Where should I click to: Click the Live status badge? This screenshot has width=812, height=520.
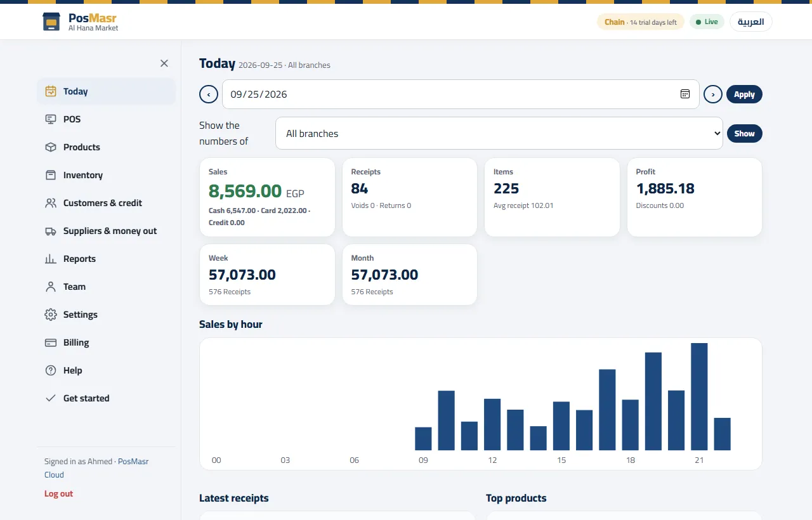[x=707, y=22]
